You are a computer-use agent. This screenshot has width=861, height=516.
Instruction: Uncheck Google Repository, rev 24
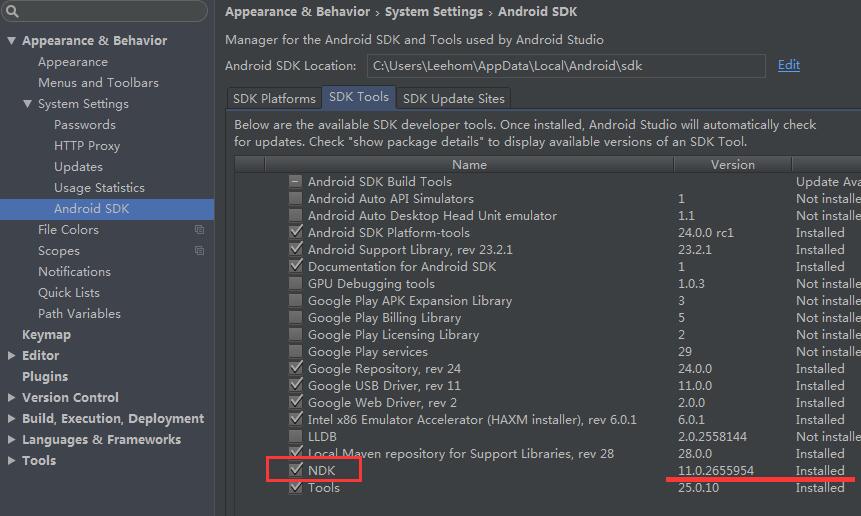(295, 368)
